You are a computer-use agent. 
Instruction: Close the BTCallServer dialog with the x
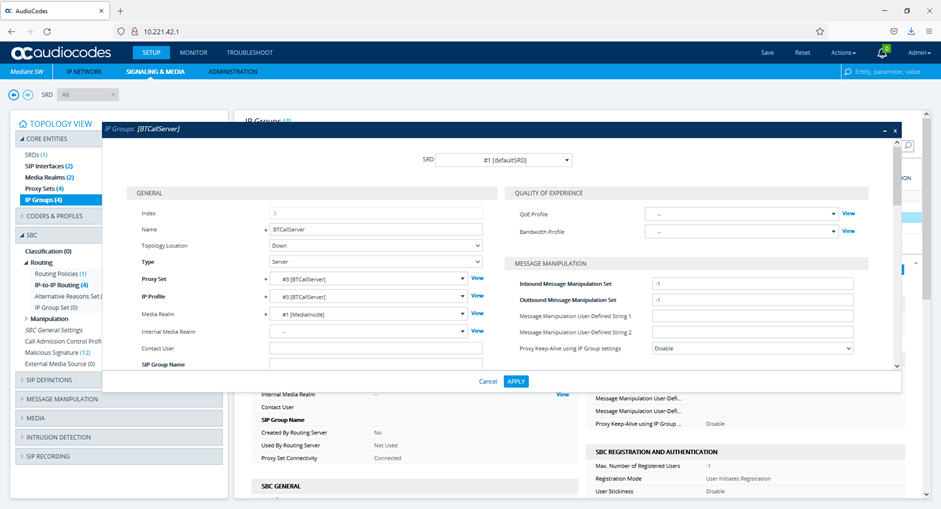895,130
